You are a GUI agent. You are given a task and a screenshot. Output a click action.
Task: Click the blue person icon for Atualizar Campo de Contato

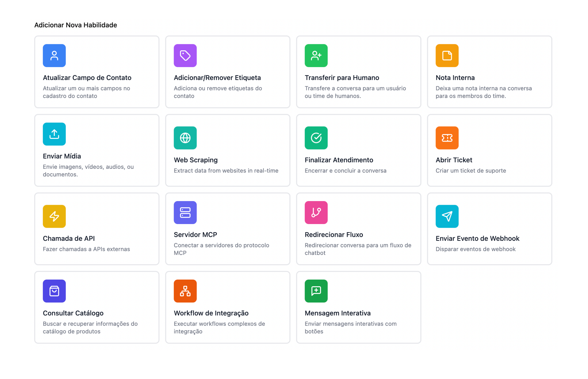tap(54, 56)
